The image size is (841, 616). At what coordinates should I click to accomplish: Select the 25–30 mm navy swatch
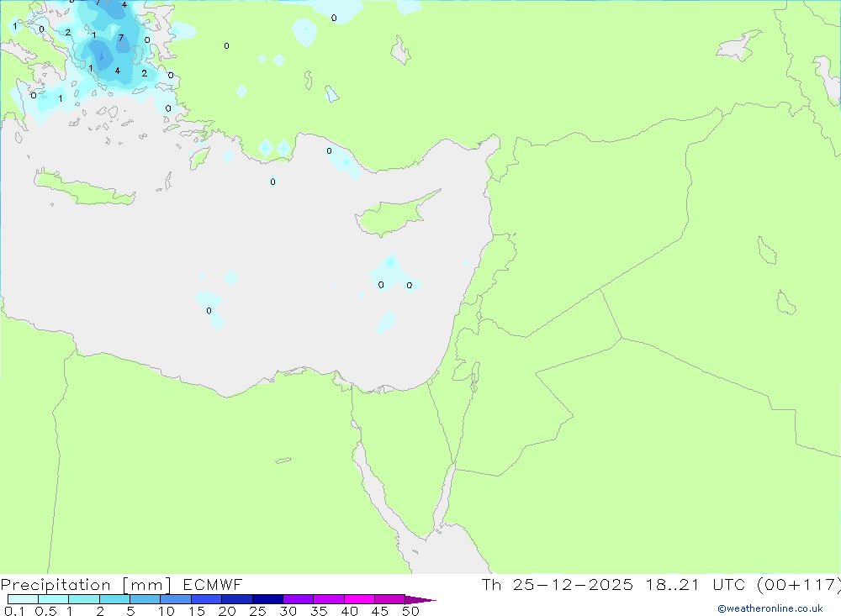267,599
